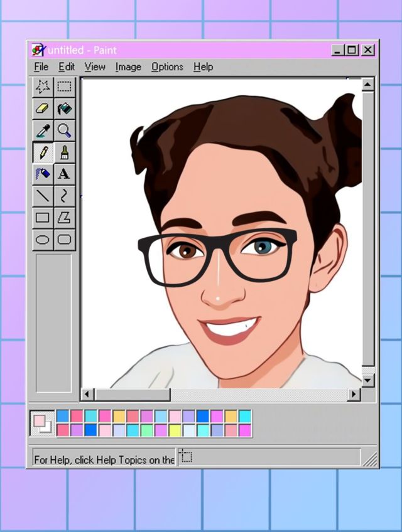The width and height of the screenshot is (402, 532).
Task: Open the File menu
Action: 41,66
